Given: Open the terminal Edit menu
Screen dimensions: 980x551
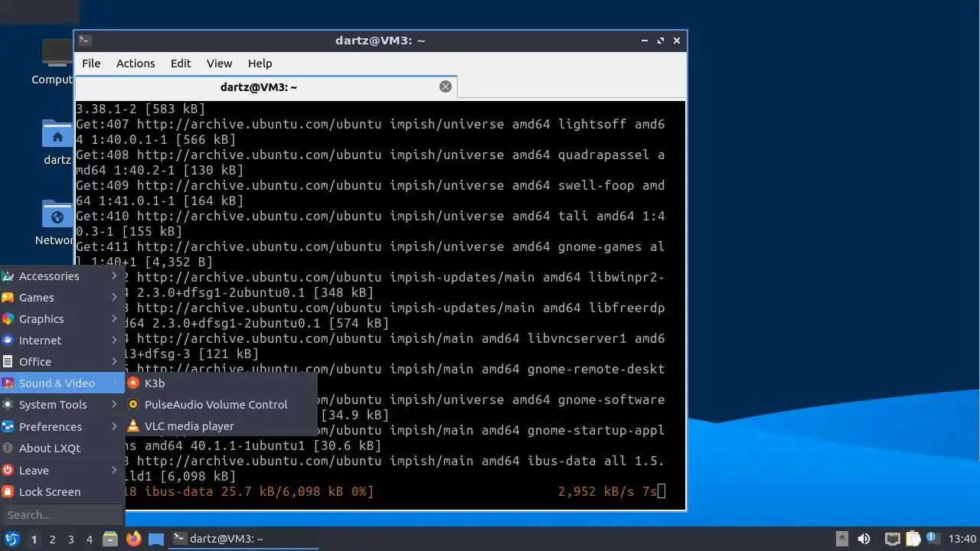Looking at the screenshot, I should pyautogui.click(x=181, y=64).
